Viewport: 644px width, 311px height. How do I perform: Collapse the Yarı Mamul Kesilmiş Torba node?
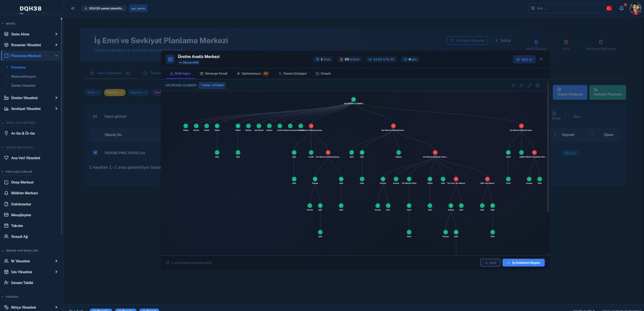pyautogui.click(x=435, y=152)
